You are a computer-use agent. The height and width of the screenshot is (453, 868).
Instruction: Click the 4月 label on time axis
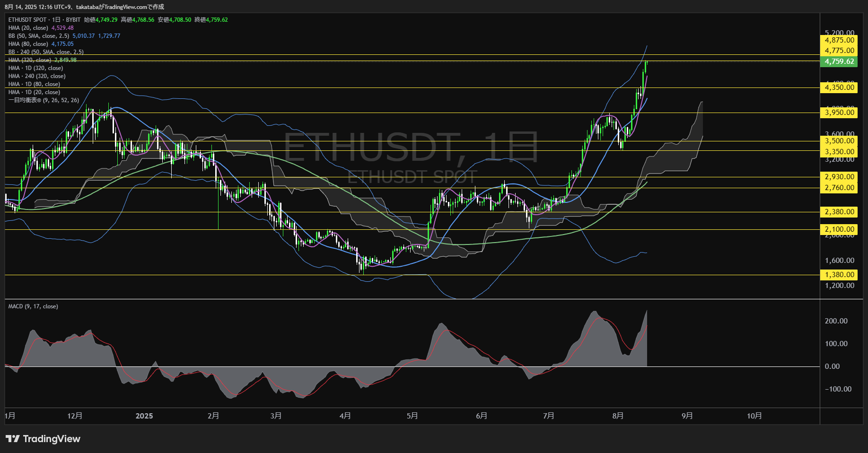coord(345,416)
